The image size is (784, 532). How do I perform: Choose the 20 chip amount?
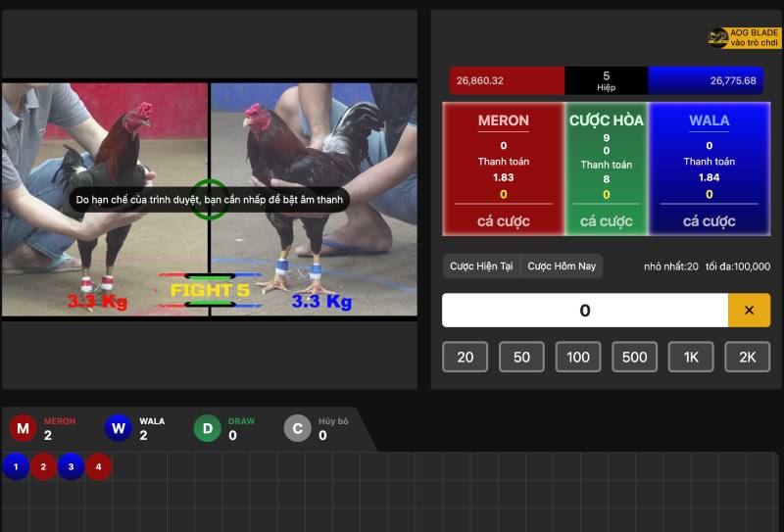(465, 357)
